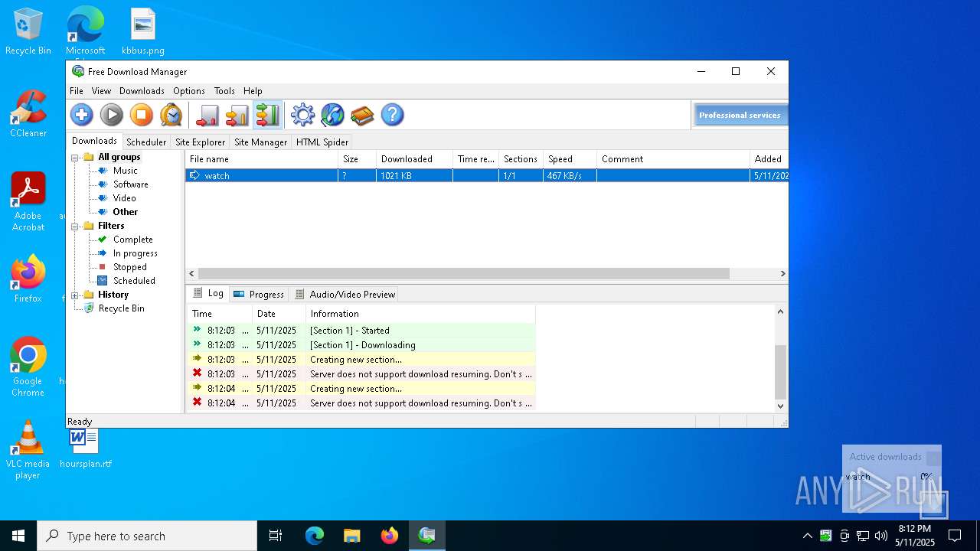This screenshot has width=980, height=551.
Task: Click the blue question mark help icon
Action: [x=392, y=115]
